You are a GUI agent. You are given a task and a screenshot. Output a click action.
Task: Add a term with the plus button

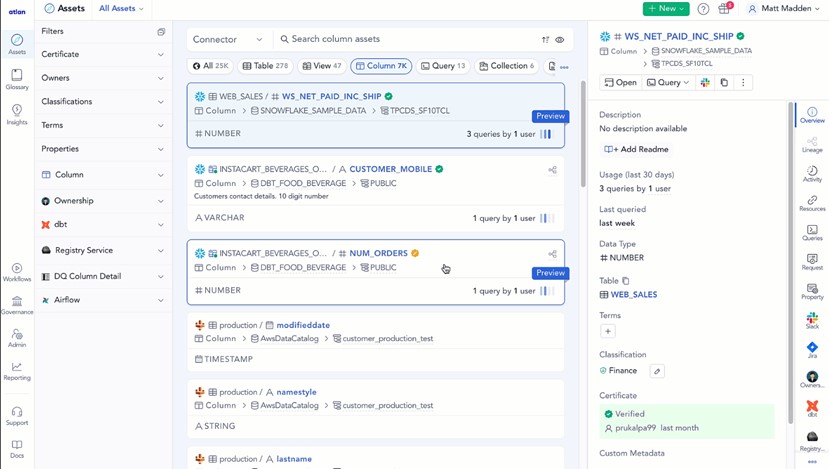[607, 332]
